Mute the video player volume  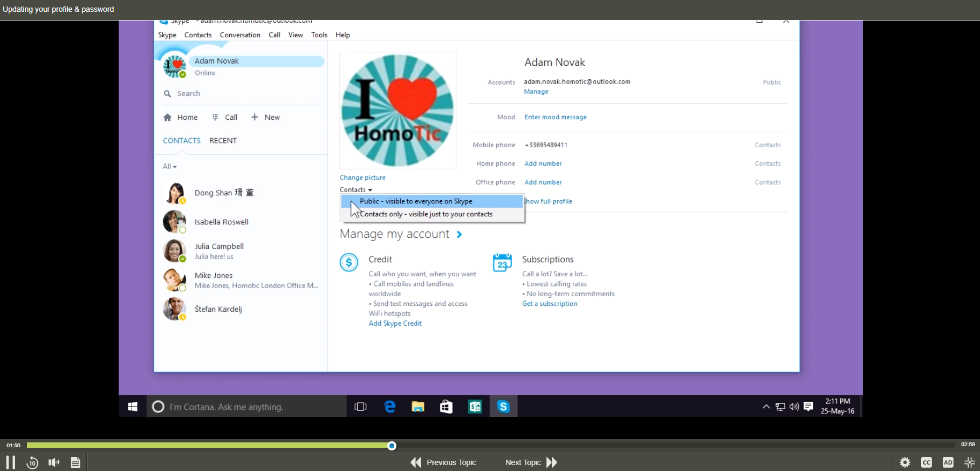coord(54,462)
